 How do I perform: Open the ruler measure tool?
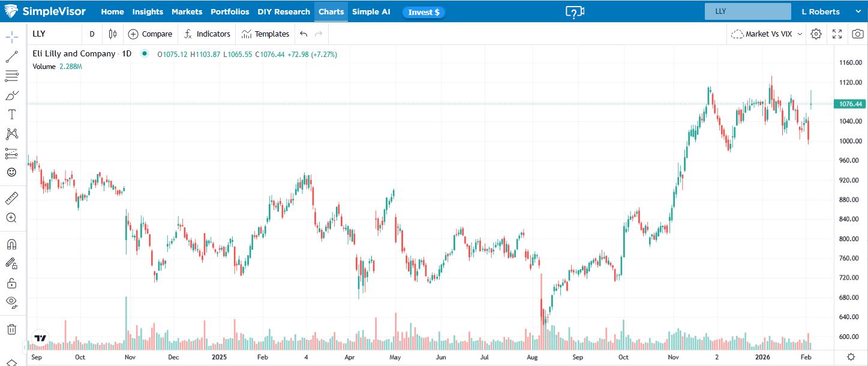(x=11, y=199)
